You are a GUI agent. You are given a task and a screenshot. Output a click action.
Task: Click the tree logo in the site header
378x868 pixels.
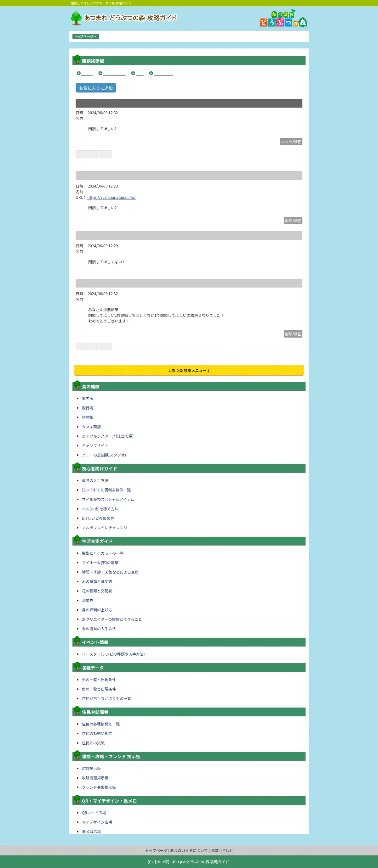coord(76,18)
